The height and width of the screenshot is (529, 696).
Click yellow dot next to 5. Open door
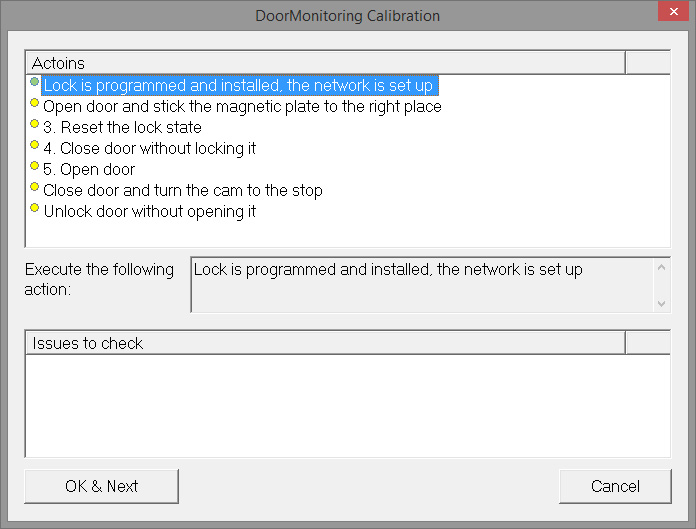(35, 166)
